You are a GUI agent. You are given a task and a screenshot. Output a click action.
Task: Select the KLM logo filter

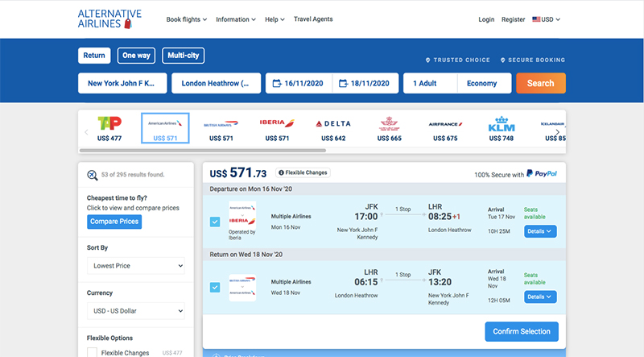tap(501, 124)
